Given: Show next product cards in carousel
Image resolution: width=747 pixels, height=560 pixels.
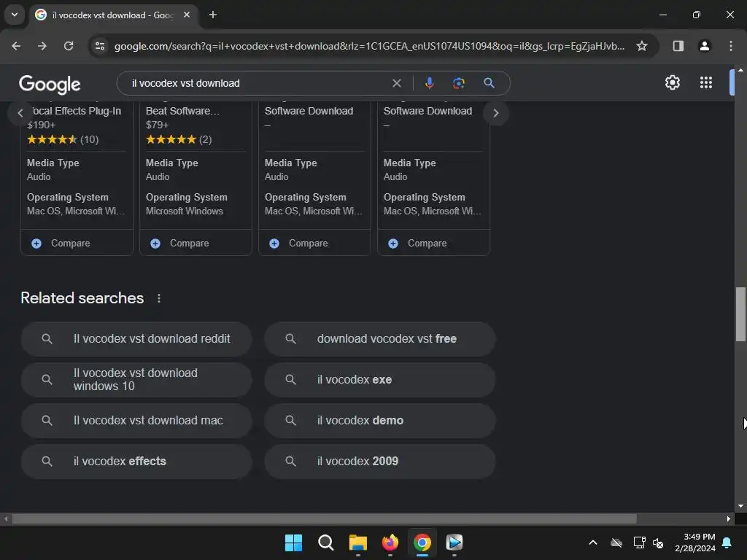Looking at the screenshot, I should pyautogui.click(x=495, y=113).
